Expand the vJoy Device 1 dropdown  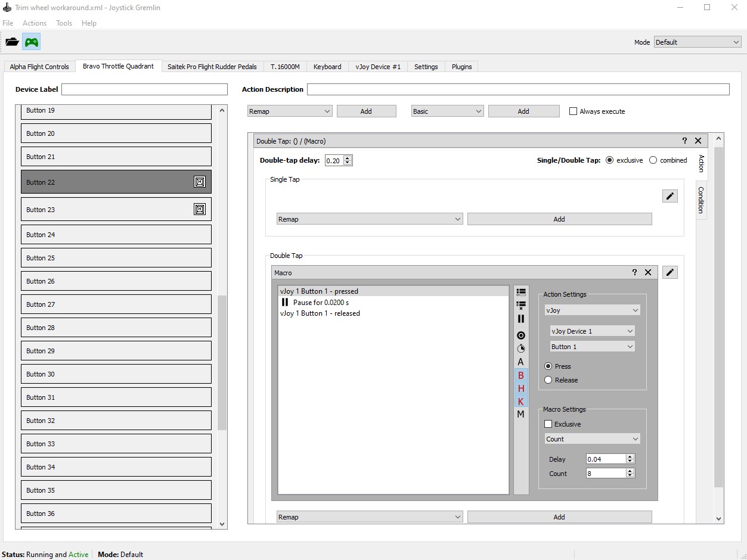(x=592, y=331)
